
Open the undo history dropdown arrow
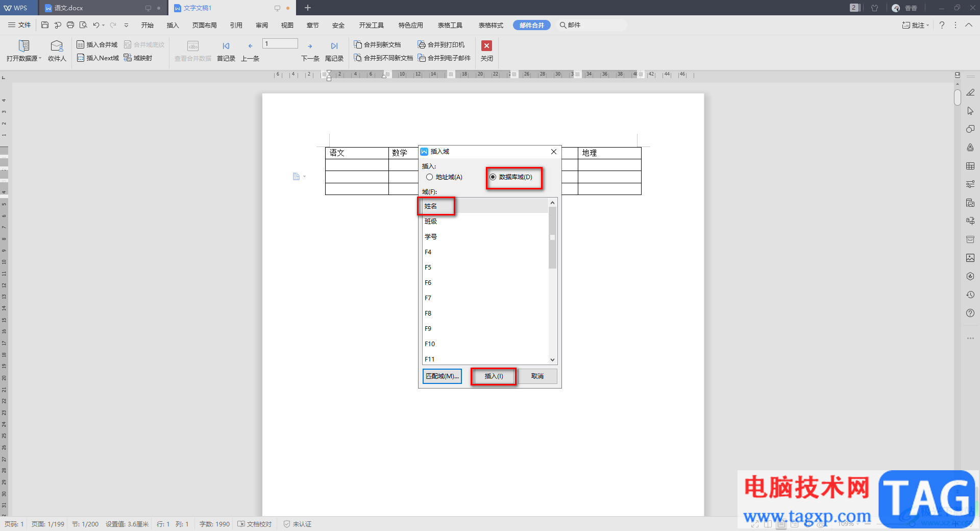104,25
